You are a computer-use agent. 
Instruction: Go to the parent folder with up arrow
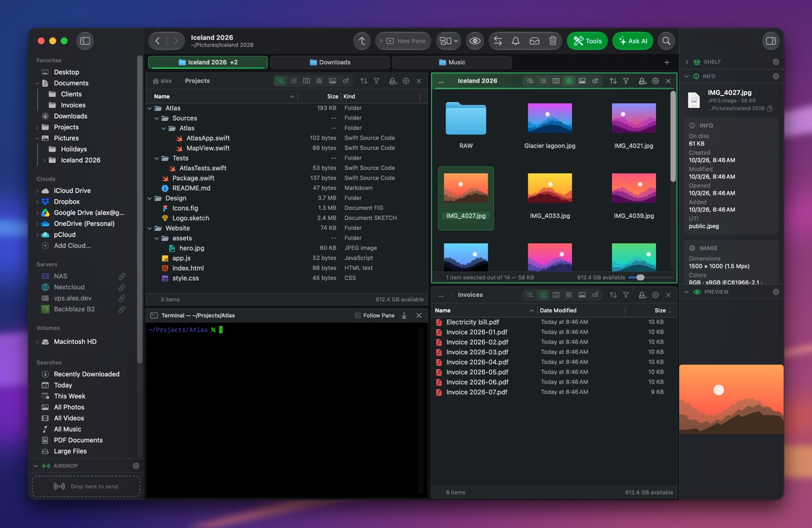click(x=362, y=41)
